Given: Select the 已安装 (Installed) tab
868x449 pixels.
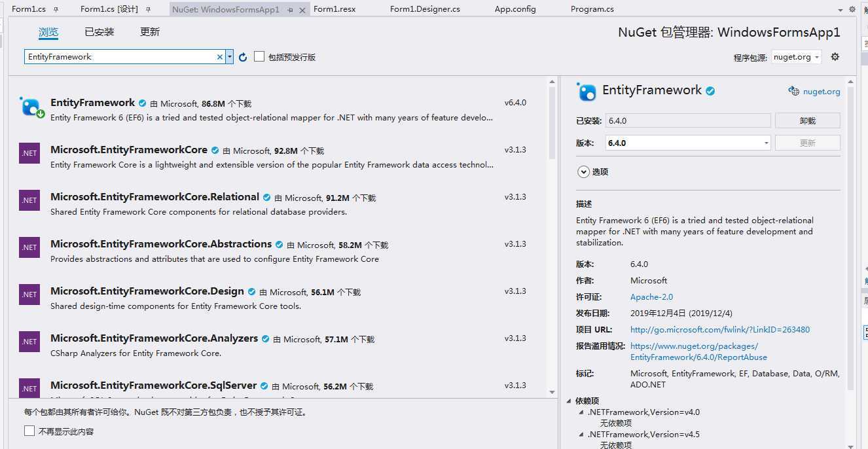Looking at the screenshot, I should click(99, 32).
